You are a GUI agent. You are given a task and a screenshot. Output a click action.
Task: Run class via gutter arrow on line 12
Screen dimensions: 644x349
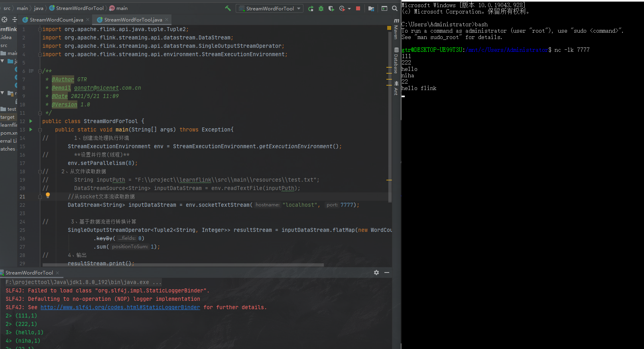(31, 121)
